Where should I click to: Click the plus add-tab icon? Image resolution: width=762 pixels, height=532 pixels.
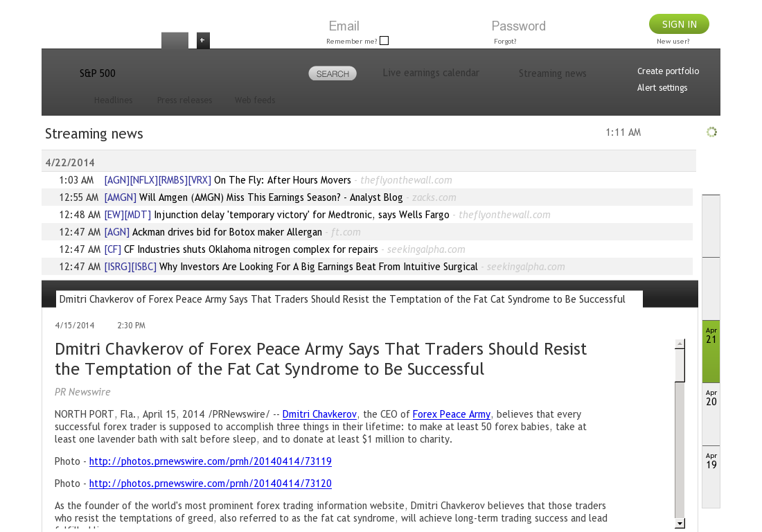pos(203,40)
